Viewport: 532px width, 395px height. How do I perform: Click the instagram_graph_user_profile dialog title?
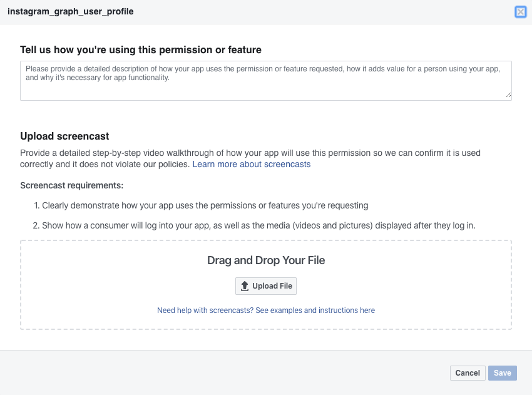click(71, 11)
